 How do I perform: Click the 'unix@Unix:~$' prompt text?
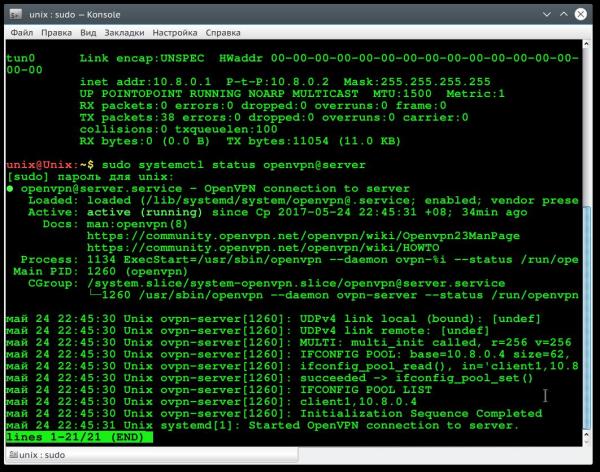[50, 165]
